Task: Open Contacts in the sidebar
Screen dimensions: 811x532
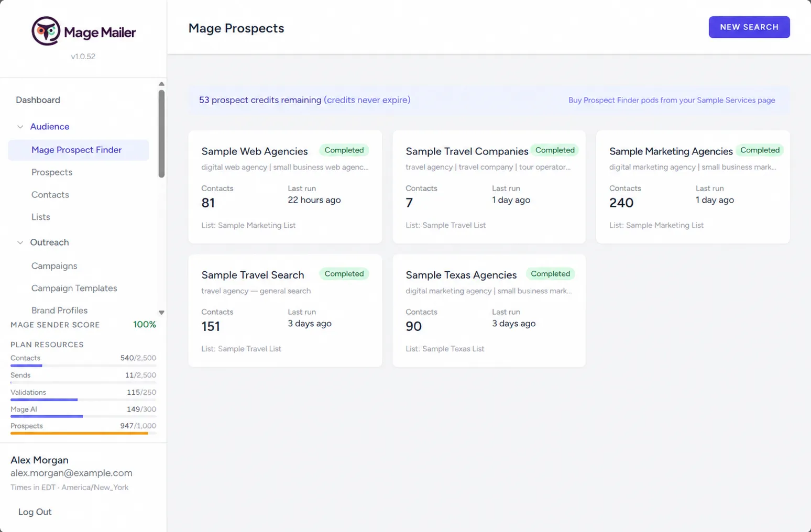Action: point(50,195)
